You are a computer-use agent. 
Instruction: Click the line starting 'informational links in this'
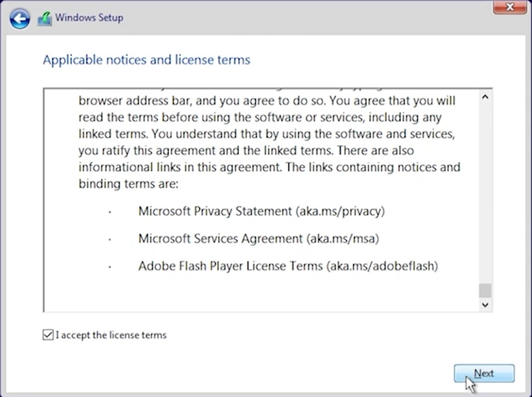pos(269,167)
